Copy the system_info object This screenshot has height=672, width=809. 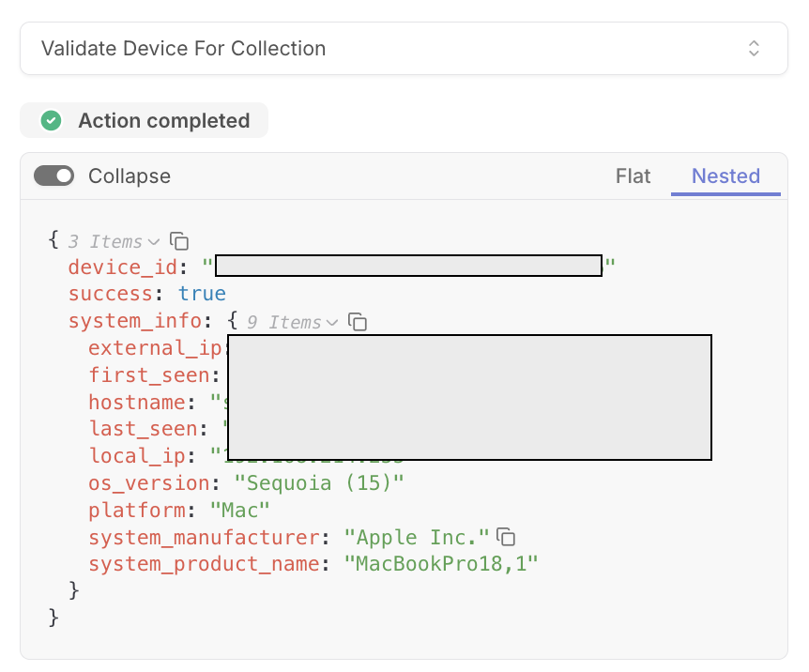pyautogui.click(x=358, y=322)
